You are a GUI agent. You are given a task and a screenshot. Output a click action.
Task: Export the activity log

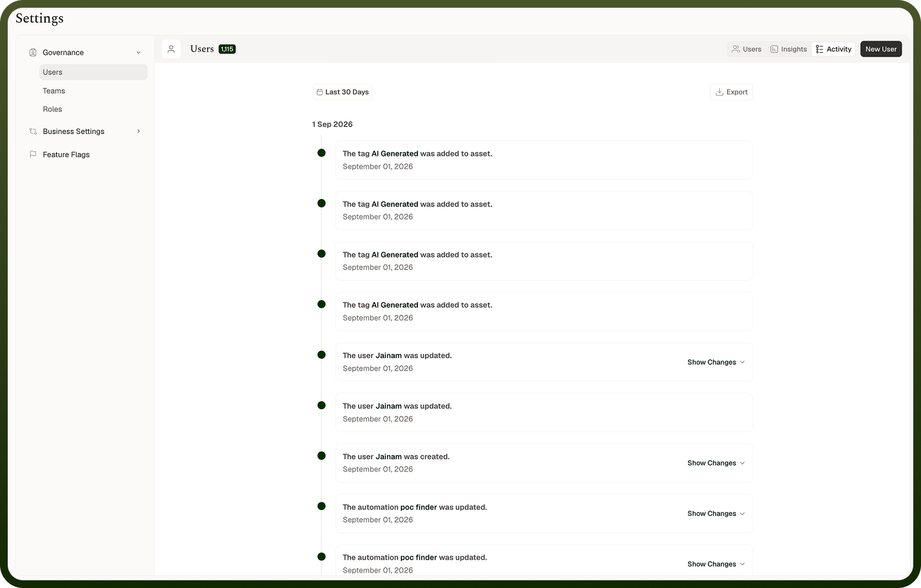point(732,92)
